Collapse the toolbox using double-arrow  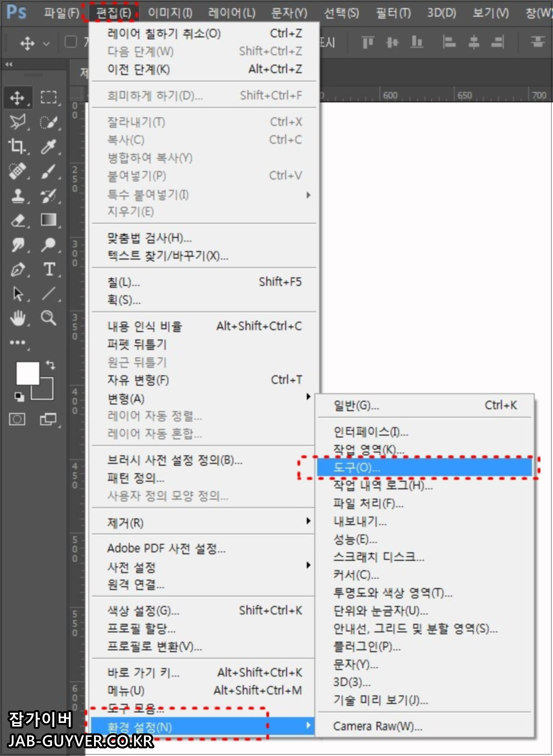pos(9,64)
